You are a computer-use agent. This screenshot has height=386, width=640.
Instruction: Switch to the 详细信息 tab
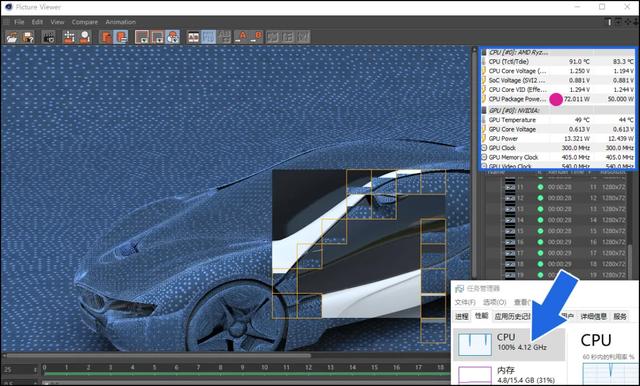coord(593,316)
